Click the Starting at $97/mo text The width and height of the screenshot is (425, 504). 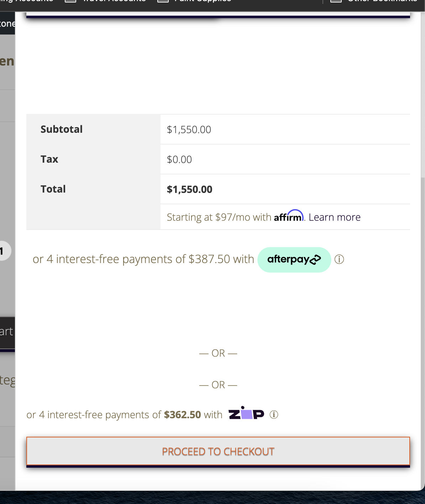[x=219, y=217]
